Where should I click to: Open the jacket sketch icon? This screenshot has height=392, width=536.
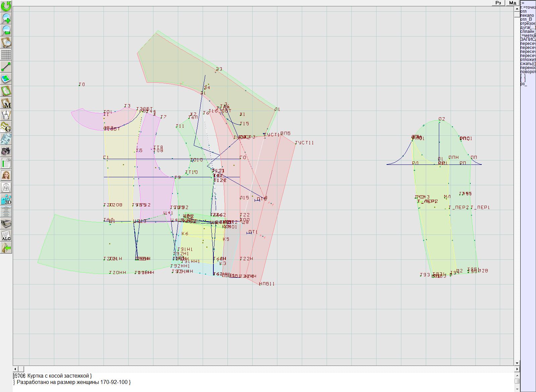(6, 187)
